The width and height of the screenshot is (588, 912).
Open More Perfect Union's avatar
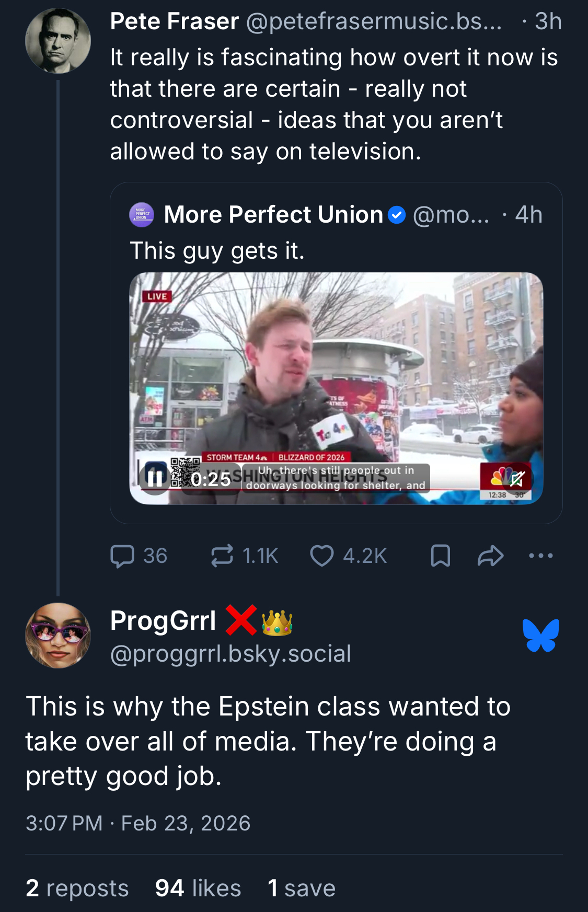pos(142,215)
